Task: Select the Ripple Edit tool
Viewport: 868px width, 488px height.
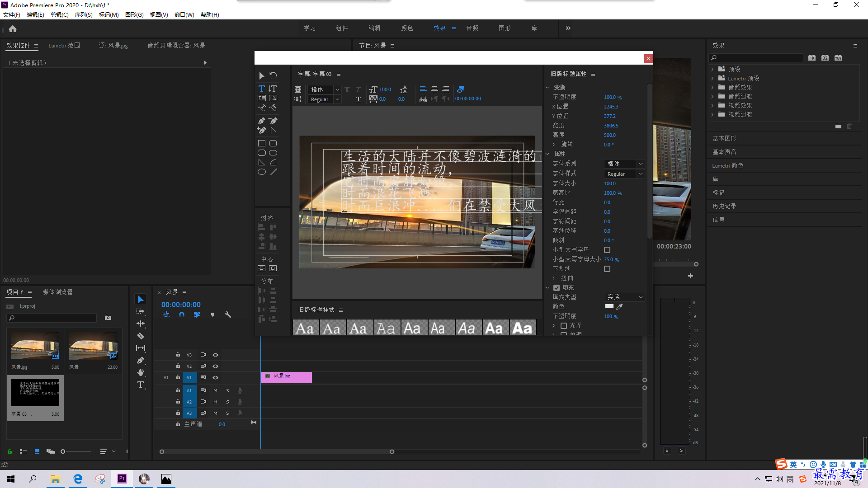Action: 141,324
